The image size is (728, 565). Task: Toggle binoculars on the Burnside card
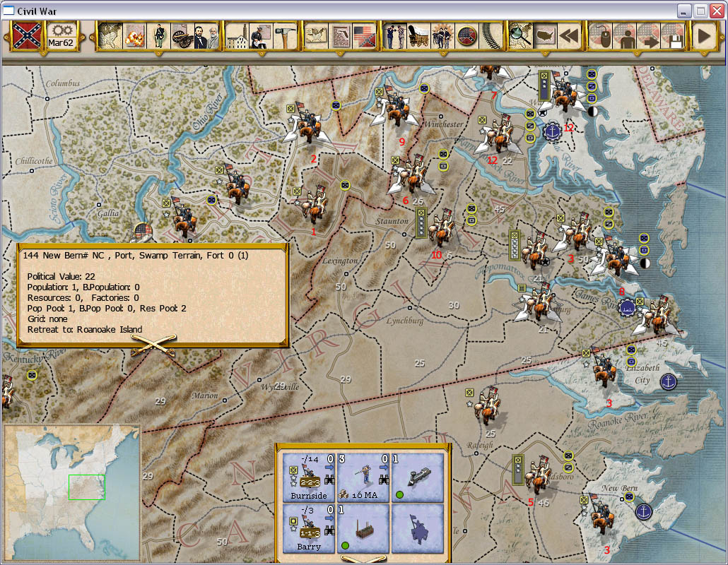(x=329, y=480)
